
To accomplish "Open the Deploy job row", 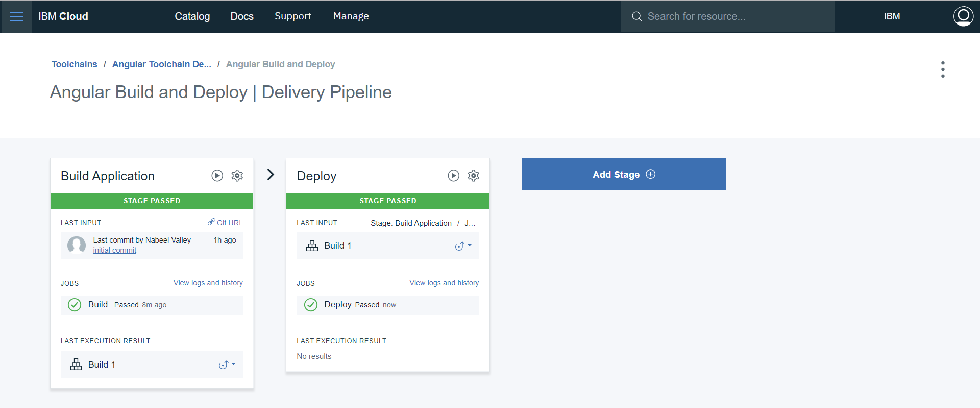I will (388, 305).
